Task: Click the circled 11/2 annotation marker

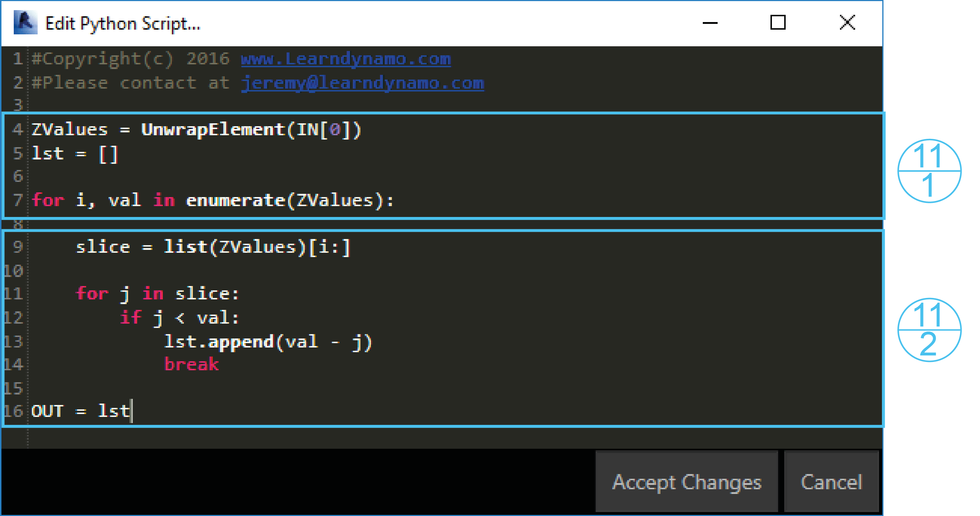Action: coord(929,330)
